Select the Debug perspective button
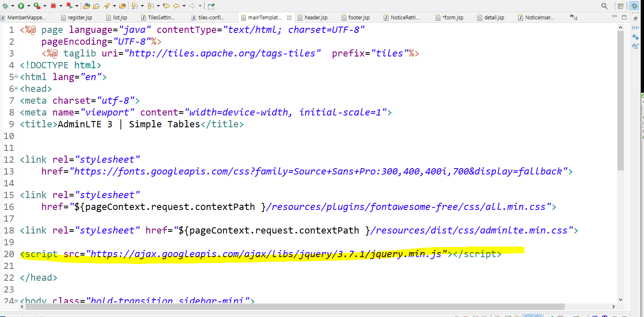 [x=634, y=6]
